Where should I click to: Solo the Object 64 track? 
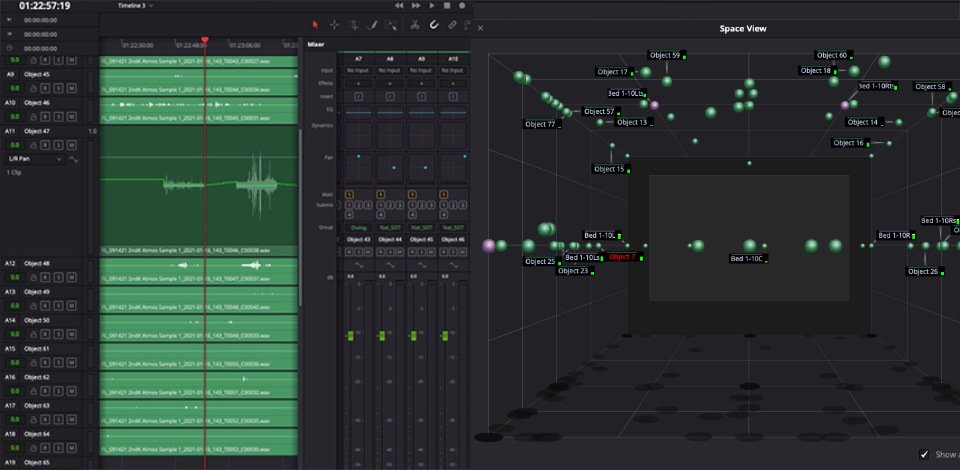pos(60,448)
